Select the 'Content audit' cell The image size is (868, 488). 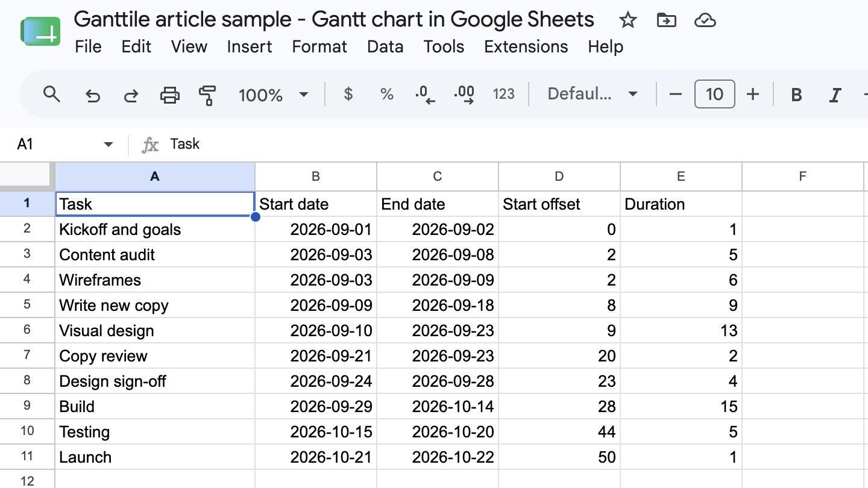pos(155,254)
